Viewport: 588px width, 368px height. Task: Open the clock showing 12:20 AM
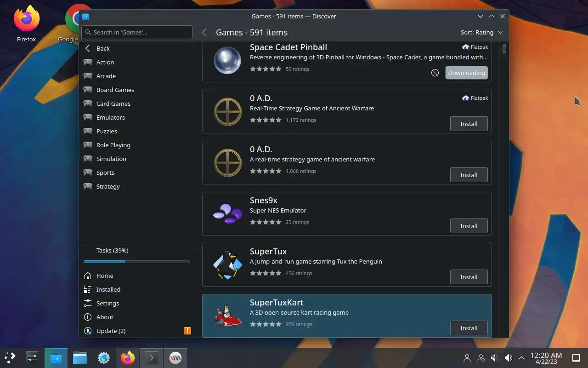click(x=546, y=358)
